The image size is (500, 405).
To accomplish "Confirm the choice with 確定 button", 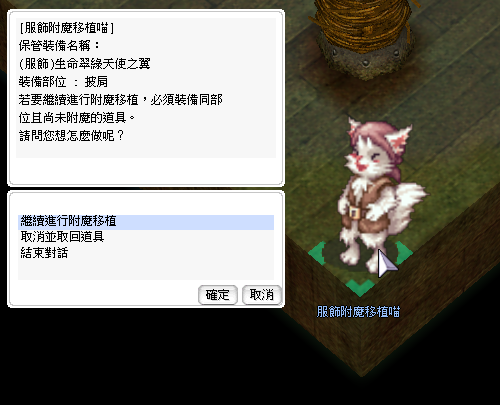I will click(218, 295).
